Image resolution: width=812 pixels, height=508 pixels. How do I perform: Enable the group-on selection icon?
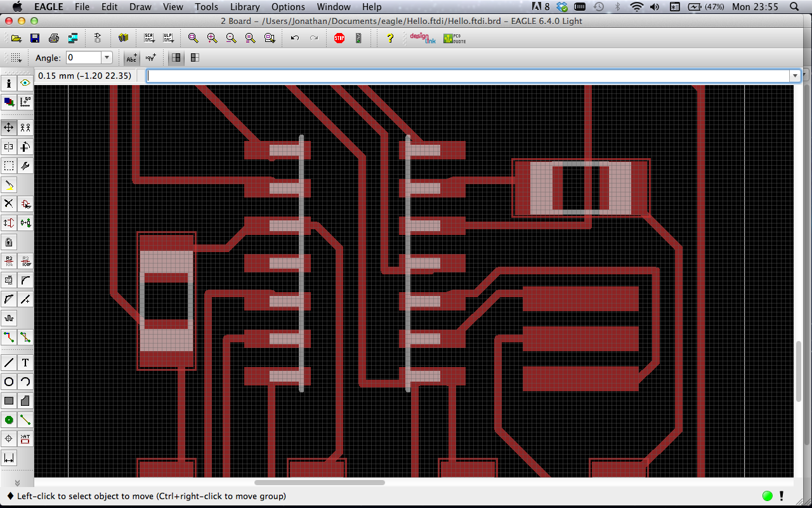tap(195, 58)
